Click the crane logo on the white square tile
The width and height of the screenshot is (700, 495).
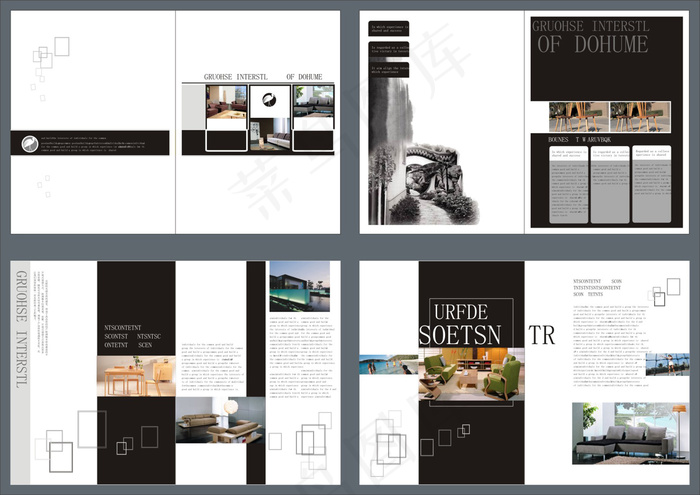(x=269, y=100)
